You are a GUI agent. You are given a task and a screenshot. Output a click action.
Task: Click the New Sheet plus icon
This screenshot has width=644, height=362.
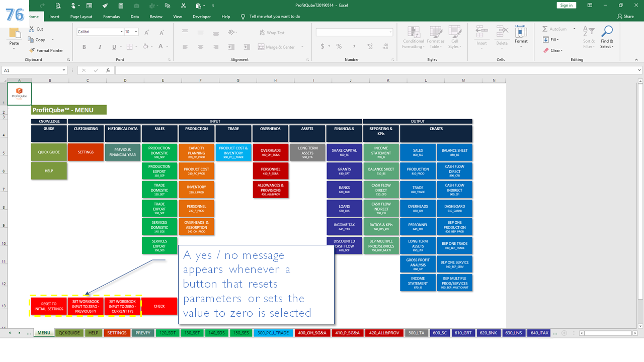tap(564, 333)
